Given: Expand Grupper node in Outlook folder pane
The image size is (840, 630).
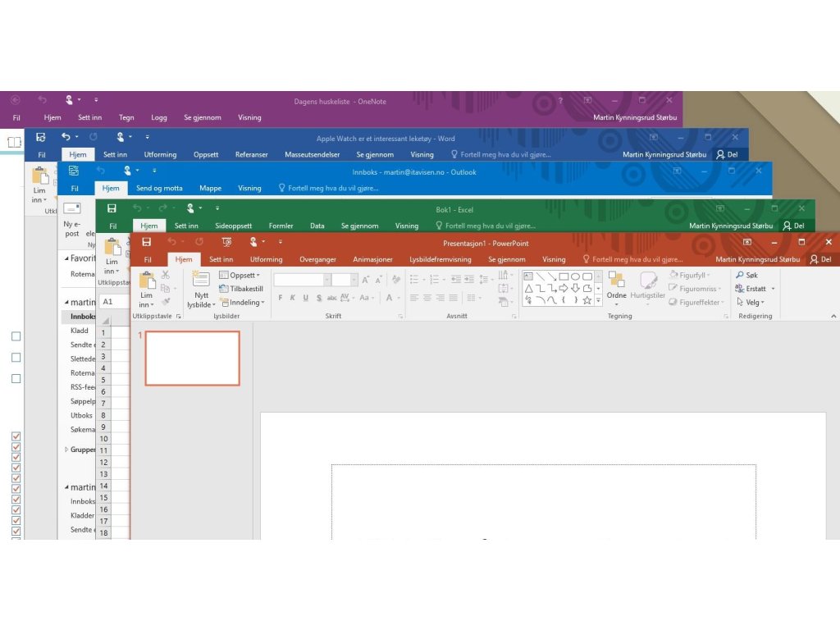Looking at the screenshot, I should [66, 450].
